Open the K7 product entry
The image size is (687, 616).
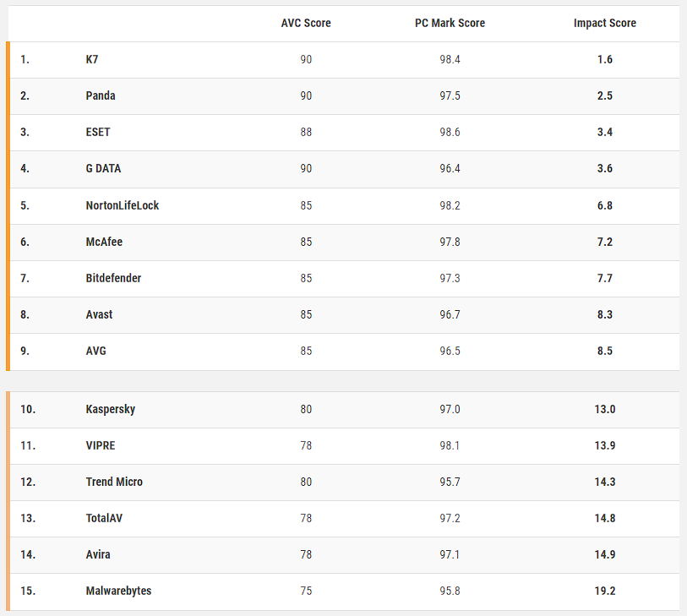coord(92,59)
